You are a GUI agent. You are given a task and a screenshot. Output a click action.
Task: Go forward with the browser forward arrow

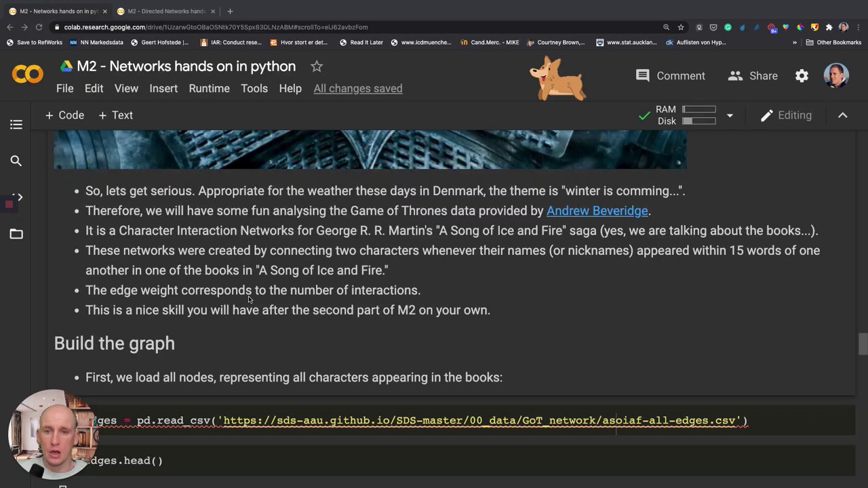[x=24, y=27]
